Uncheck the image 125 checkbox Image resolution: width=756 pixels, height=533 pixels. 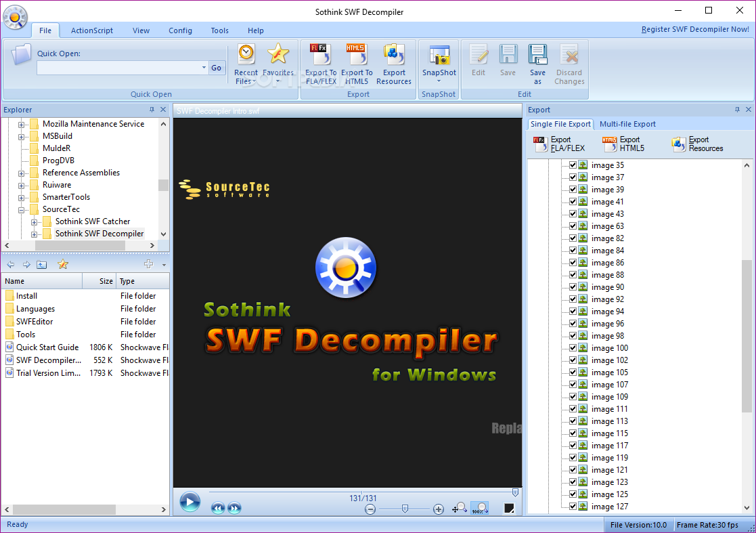[x=573, y=494]
